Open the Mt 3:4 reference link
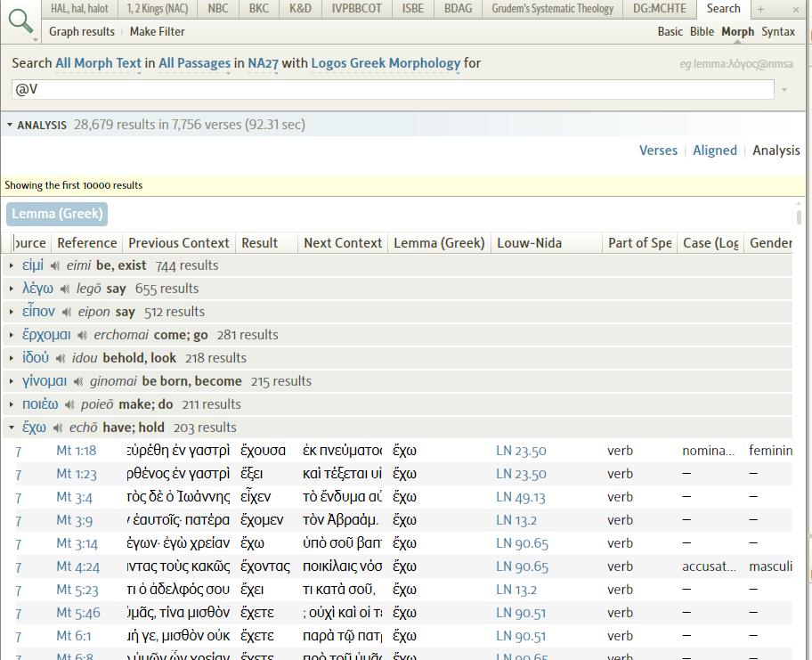Viewport: 812px width, 660px height. 74,497
